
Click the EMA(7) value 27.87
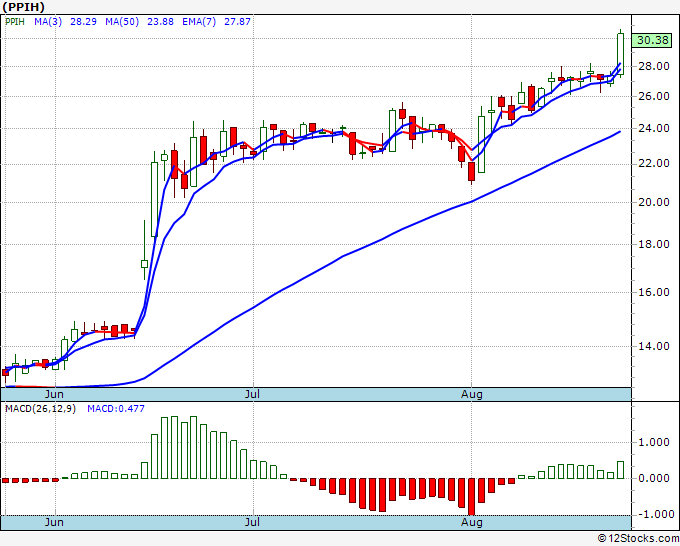(237, 22)
